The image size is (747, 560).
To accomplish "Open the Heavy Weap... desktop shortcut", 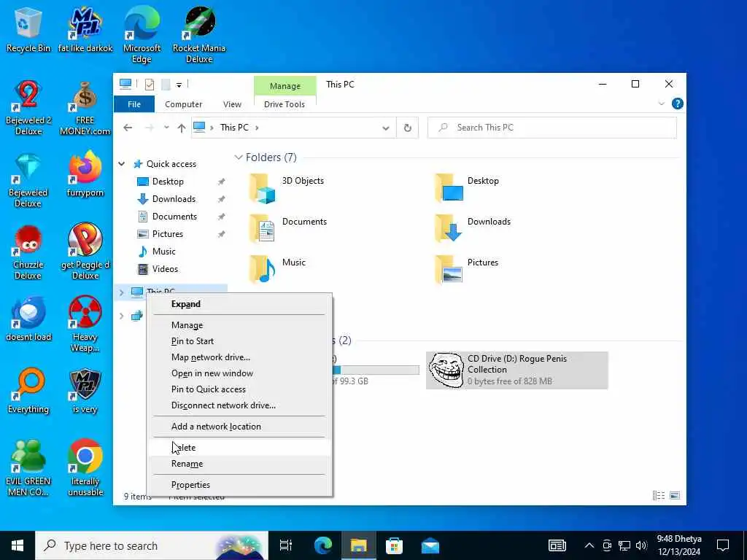I will [85, 324].
